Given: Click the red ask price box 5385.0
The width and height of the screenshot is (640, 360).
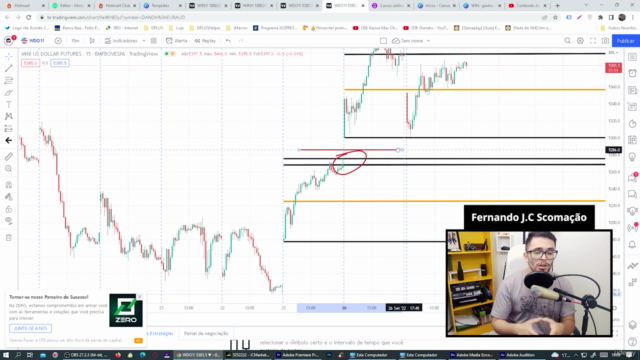Looking at the screenshot, I should 30,63.
